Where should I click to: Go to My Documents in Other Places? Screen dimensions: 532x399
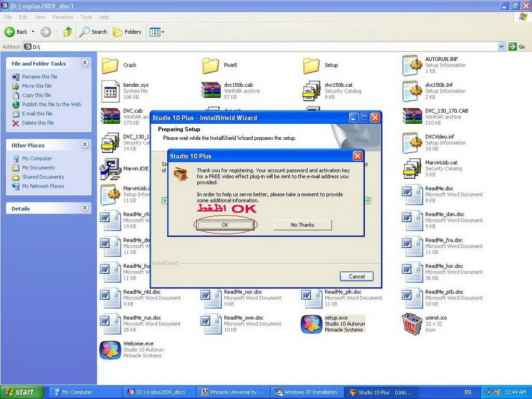point(38,168)
